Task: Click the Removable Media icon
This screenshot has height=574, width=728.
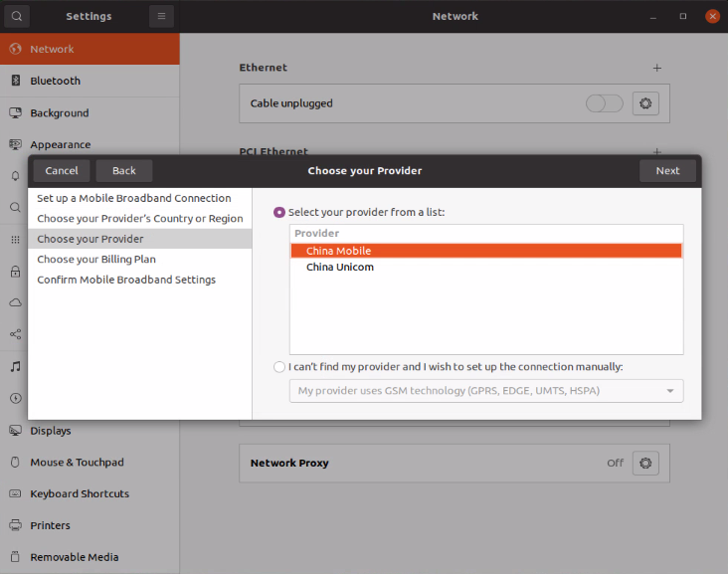Action: [x=15, y=557]
